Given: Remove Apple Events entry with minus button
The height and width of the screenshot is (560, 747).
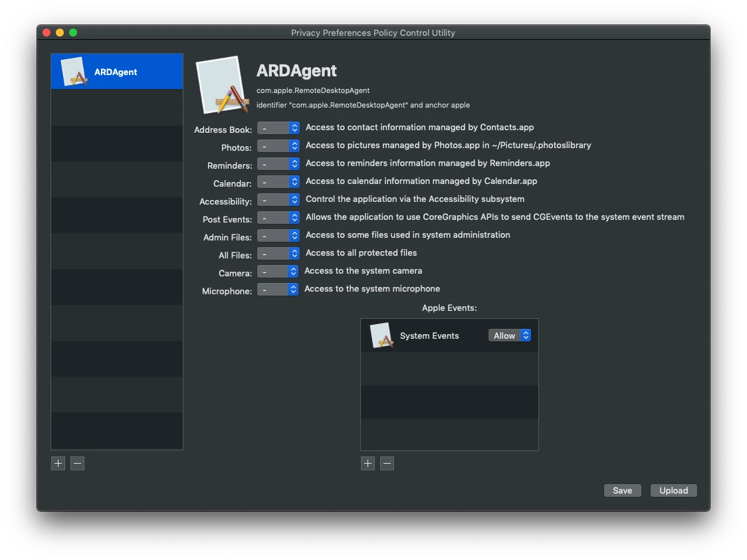Looking at the screenshot, I should 387,463.
